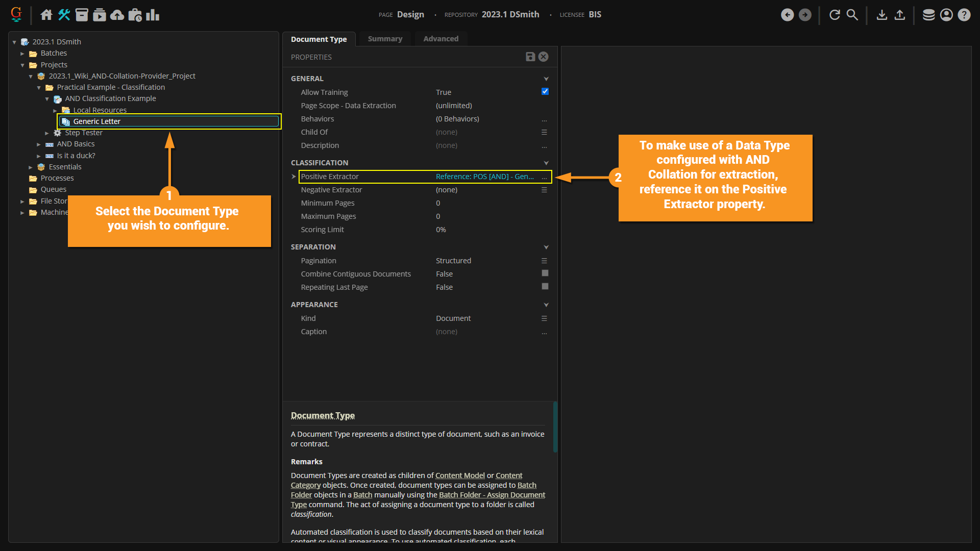Switch to the Summary tab
Image resolution: width=980 pixels, height=551 pixels.
pyautogui.click(x=385, y=39)
